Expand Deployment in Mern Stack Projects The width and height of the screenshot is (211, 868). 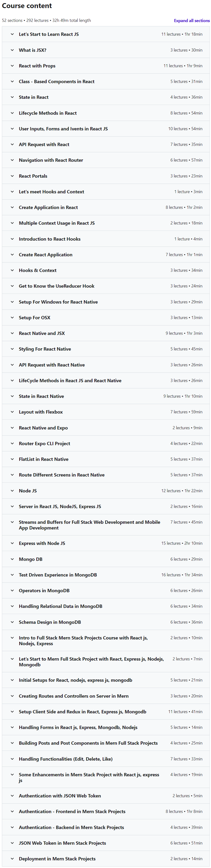point(106,858)
